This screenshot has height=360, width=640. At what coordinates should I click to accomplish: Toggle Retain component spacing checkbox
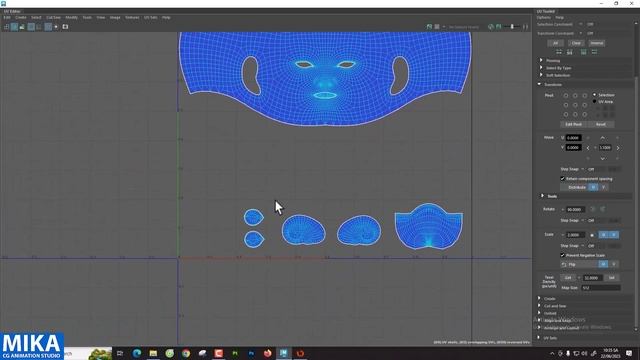tap(562, 179)
